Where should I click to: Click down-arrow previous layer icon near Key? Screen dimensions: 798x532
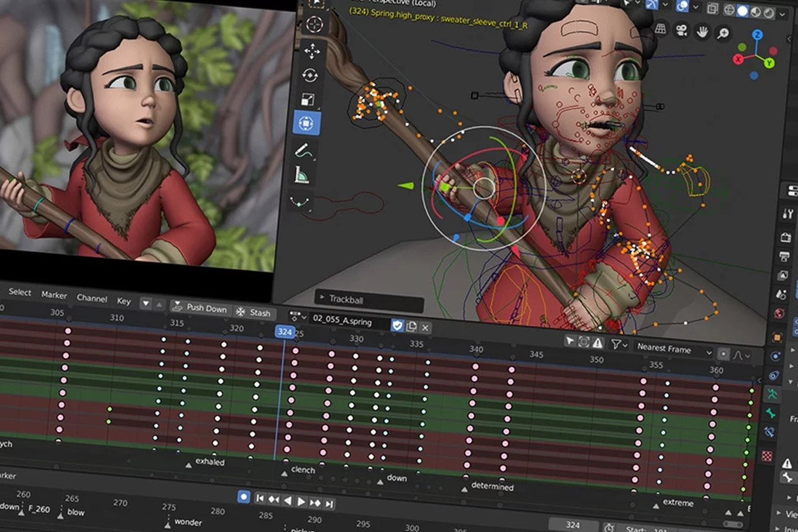145,303
